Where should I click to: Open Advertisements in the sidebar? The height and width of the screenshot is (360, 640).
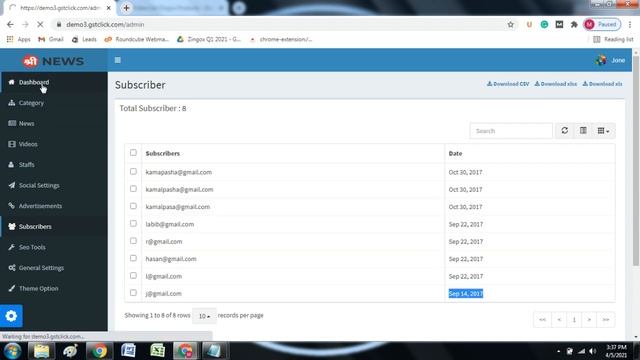54,206
